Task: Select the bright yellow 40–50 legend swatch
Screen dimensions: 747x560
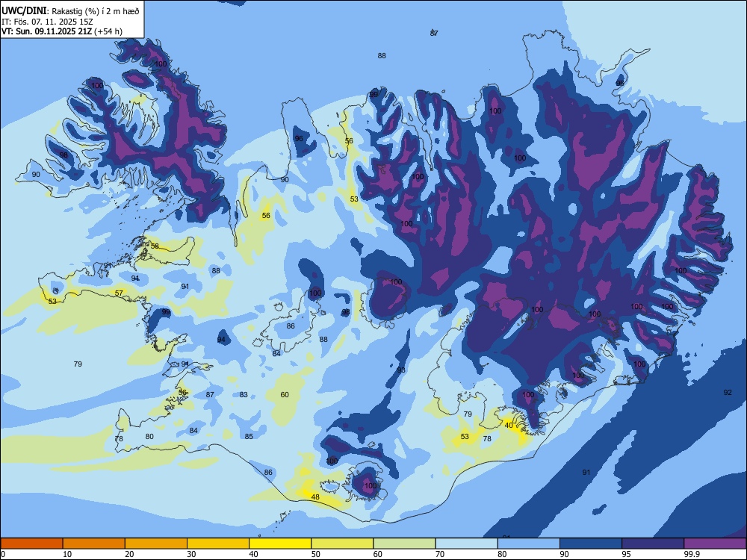Action: click(280, 544)
